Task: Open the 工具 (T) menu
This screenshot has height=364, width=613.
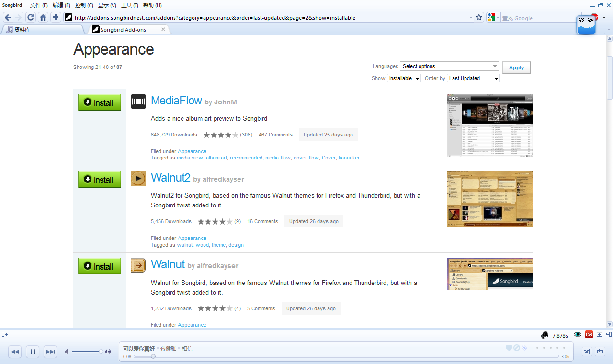Action: [129, 5]
